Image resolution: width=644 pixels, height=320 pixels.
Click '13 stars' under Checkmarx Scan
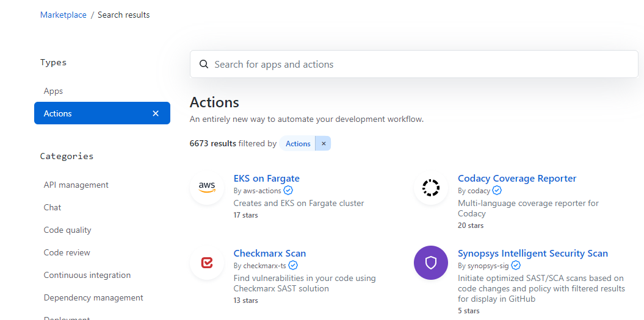[x=245, y=300]
